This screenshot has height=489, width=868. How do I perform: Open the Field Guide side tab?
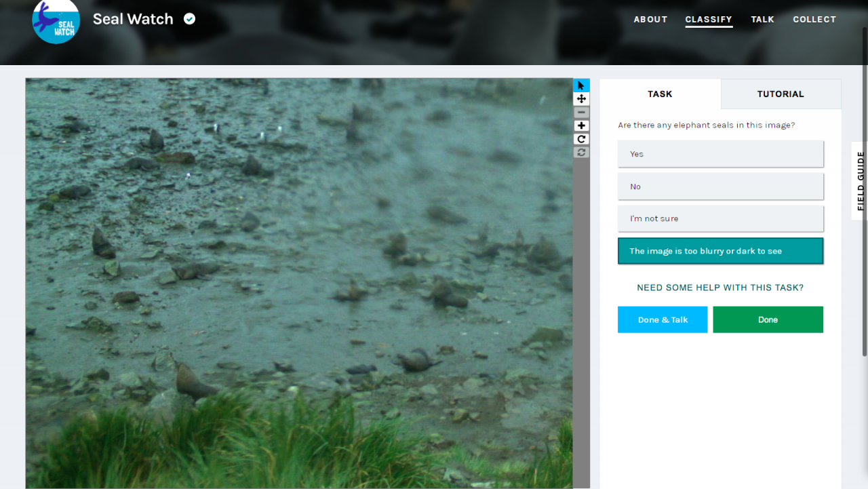[x=860, y=181]
